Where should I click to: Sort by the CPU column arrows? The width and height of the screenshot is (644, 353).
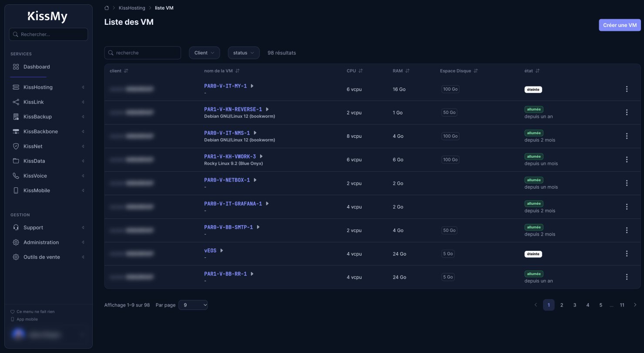click(x=361, y=71)
